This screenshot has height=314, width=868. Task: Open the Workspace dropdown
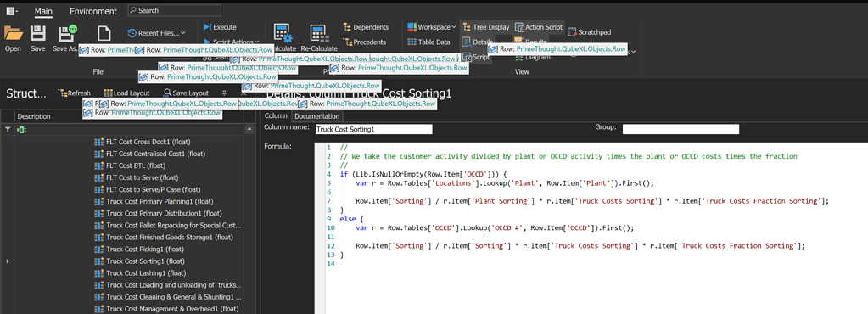point(432,26)
